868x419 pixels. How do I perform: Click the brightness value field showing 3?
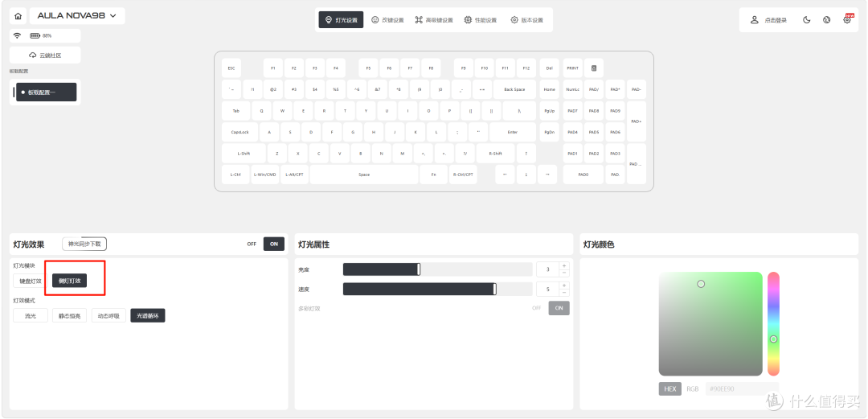click(548, 269)
